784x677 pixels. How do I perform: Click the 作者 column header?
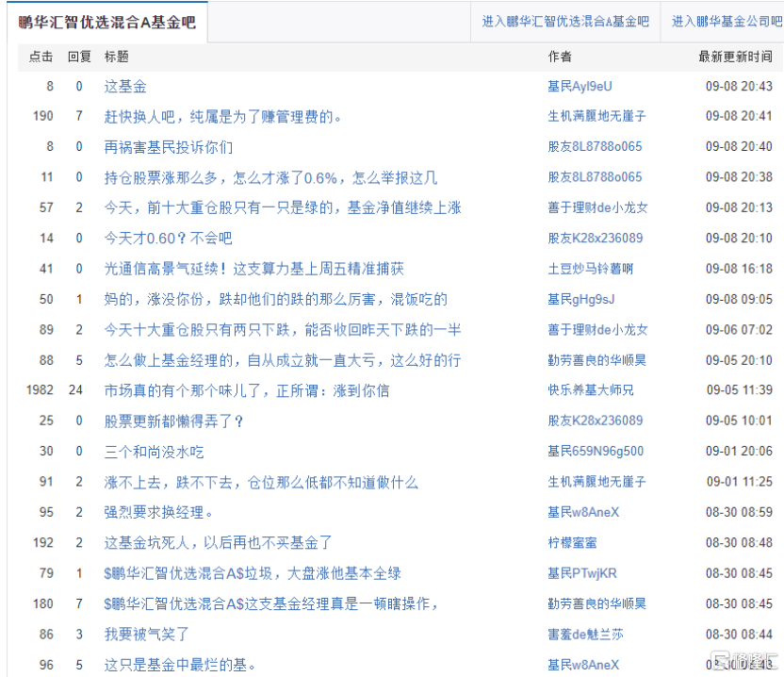[560, 57]
